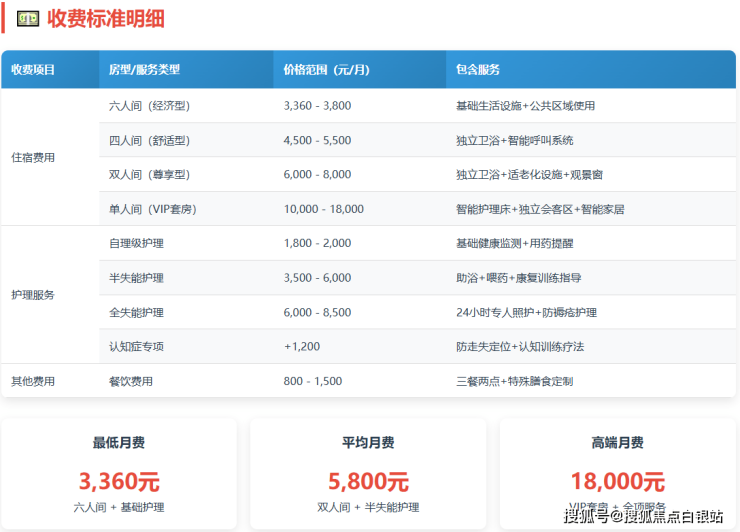Select the 认知症专项 row label
Screen dimensions: 740x532
(x=136, y=347)
